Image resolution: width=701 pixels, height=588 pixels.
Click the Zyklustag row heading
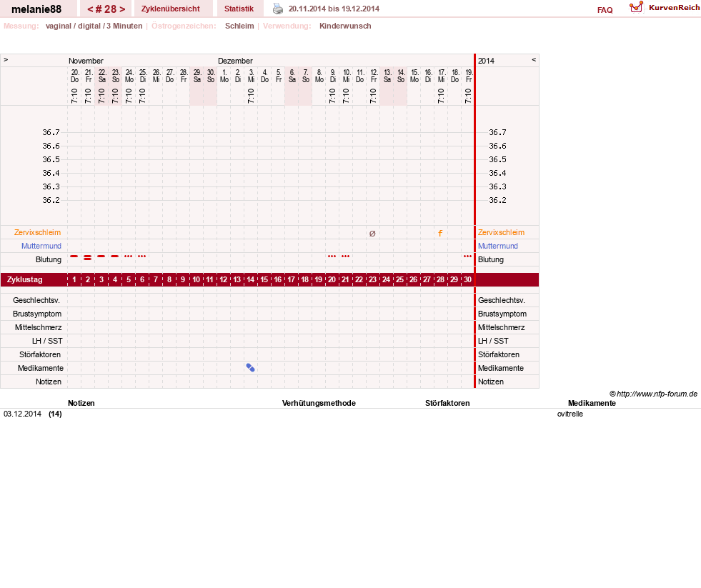pyautogui.click(x=24, y=279)
